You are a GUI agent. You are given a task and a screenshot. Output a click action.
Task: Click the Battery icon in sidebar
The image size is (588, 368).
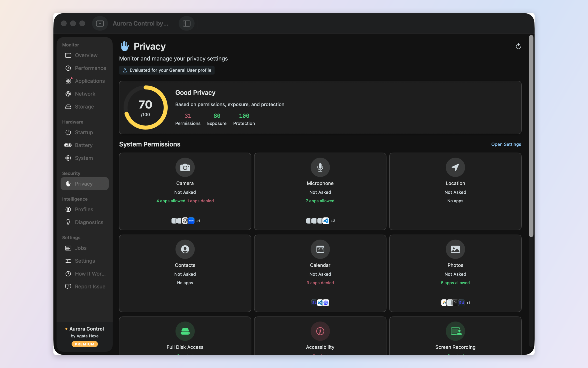click(x=68, y=145)
